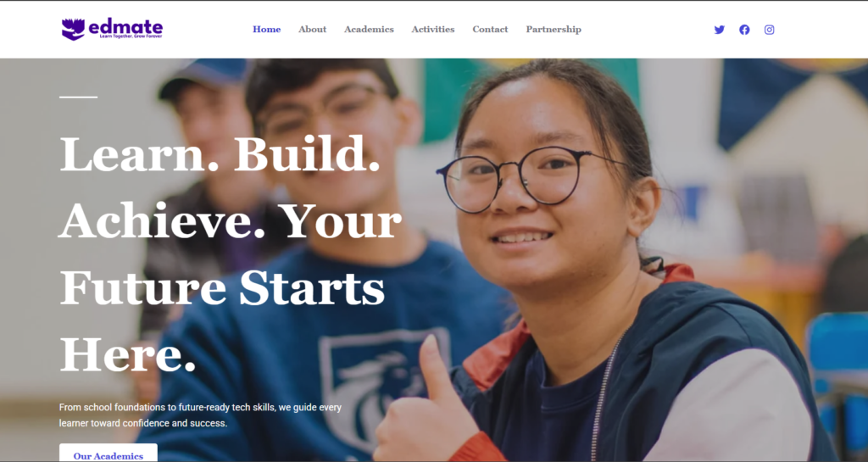Open the Activities nav link
The image size is (868, 462).
(433, 30)
